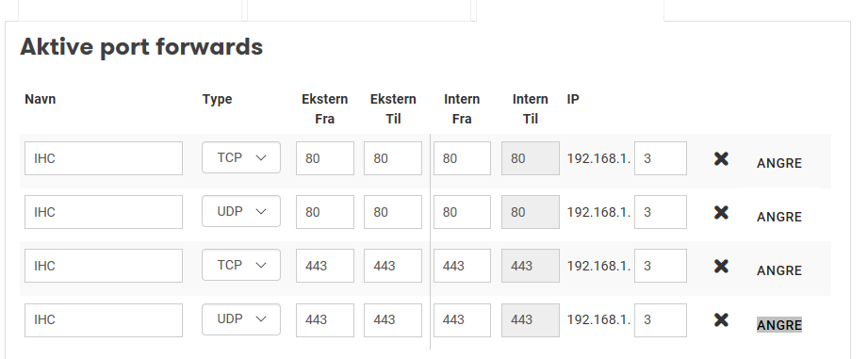The image size is (868, 359).
Task: Remove the UDP 443 rule via X icon
Action: [x=721, y=319]
